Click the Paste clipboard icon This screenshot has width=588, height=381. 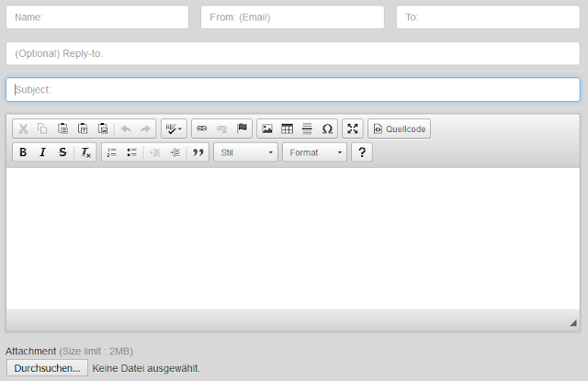tap(62, 129)
